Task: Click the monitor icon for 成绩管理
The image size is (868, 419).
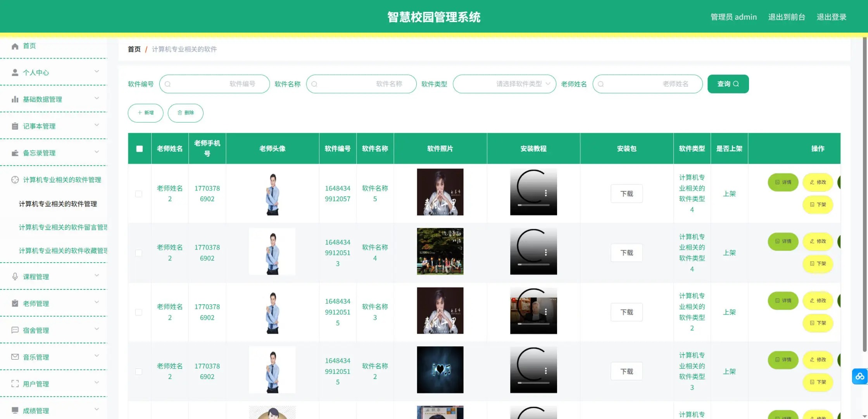Action: click(15, 410)
